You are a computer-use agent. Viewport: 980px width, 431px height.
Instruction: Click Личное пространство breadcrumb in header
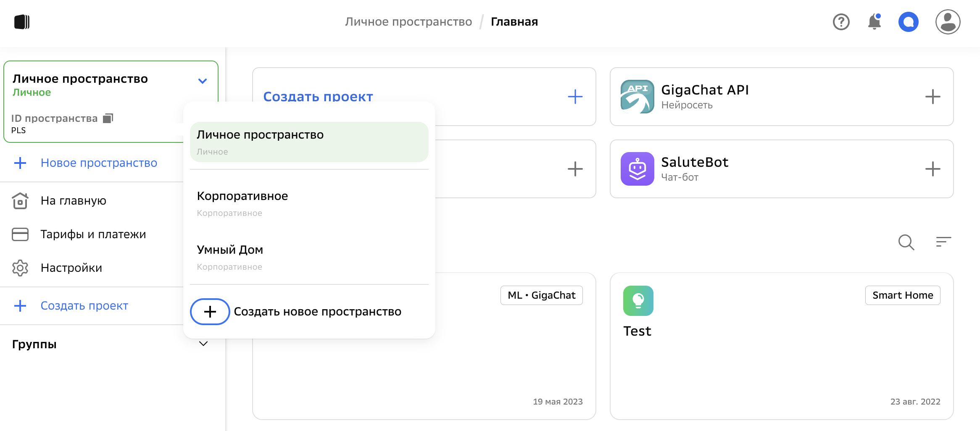click(x=408, y=22)
